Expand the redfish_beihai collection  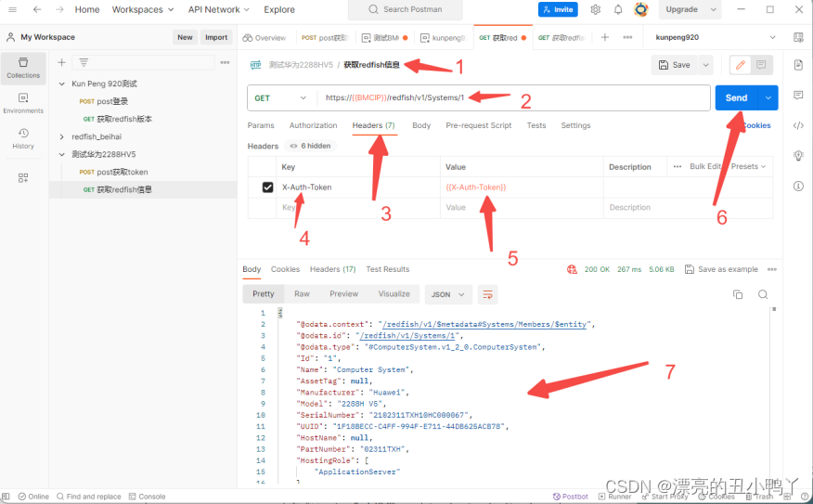[61, 136]
